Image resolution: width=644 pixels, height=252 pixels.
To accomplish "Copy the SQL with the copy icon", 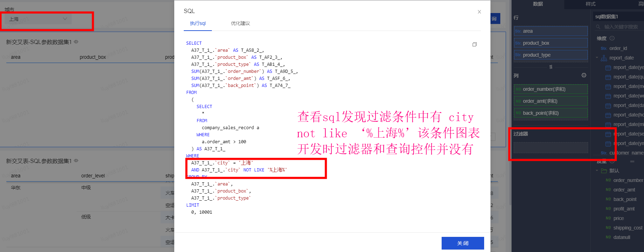I will coord(474,44).
